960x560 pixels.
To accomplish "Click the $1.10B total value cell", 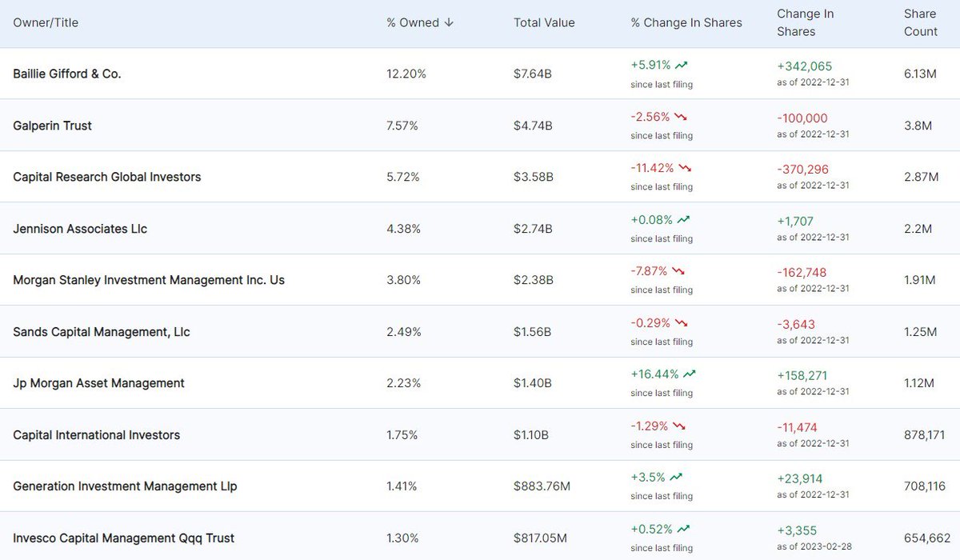I will click(x=532, y=435).
